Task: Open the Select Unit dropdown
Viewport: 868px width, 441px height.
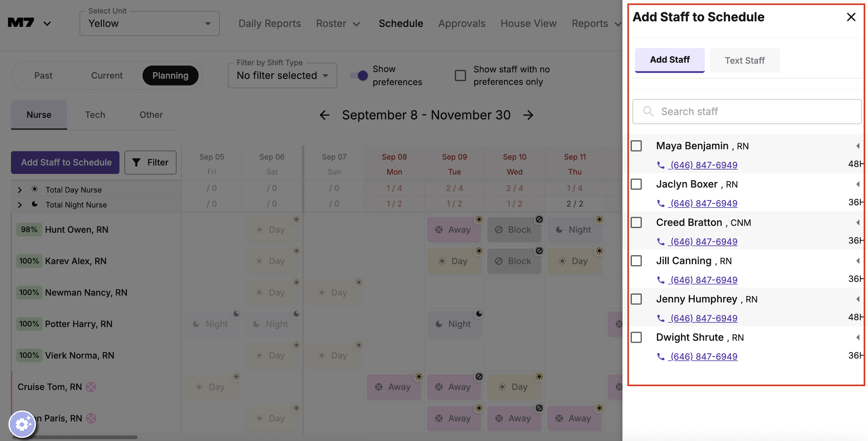Action: 149,23
